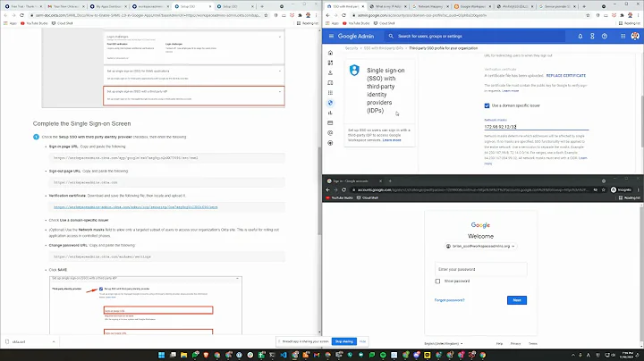This screenshot has width=644, height=361.
Task: Open Google Admin notifications bell
Action: coord(580,36)
